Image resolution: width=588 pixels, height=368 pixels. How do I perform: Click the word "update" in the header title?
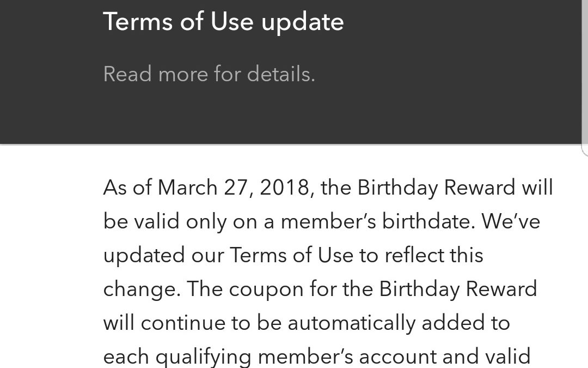pos(303,22)
